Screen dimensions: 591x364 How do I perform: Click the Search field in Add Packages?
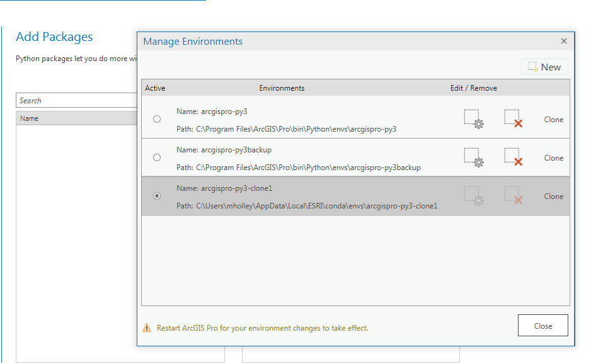76,101
